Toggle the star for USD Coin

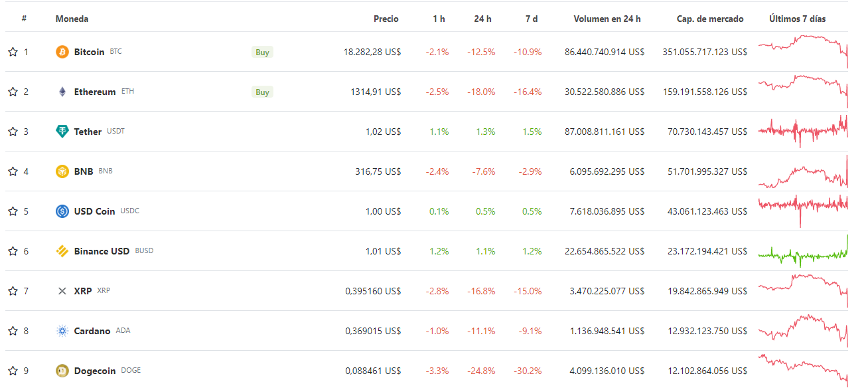[x=13, y=211]
